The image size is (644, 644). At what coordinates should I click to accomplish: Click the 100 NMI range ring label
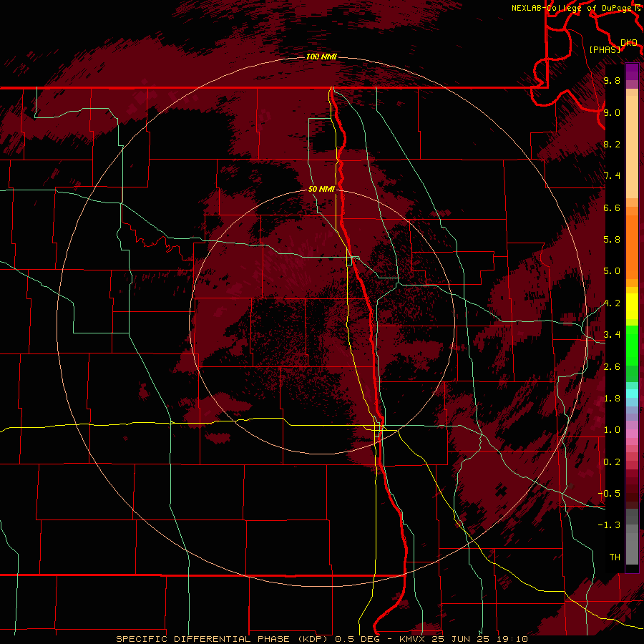pos(321,57)
